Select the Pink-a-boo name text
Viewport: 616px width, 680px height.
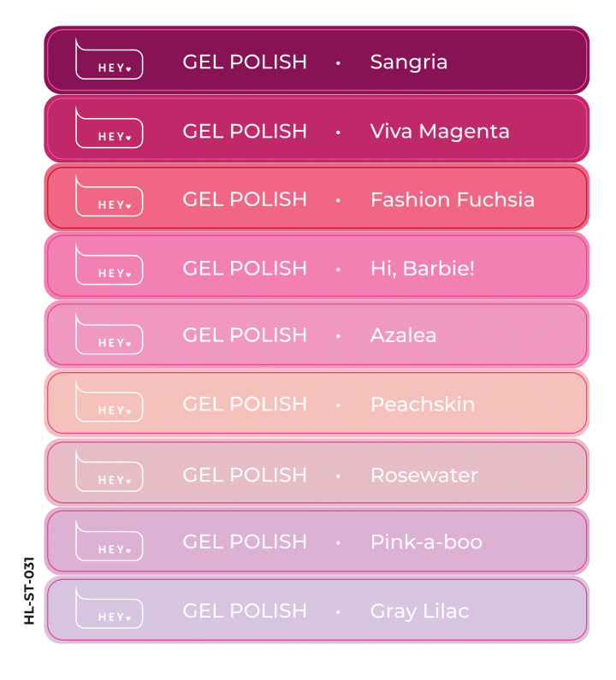(x=426, y=542)
